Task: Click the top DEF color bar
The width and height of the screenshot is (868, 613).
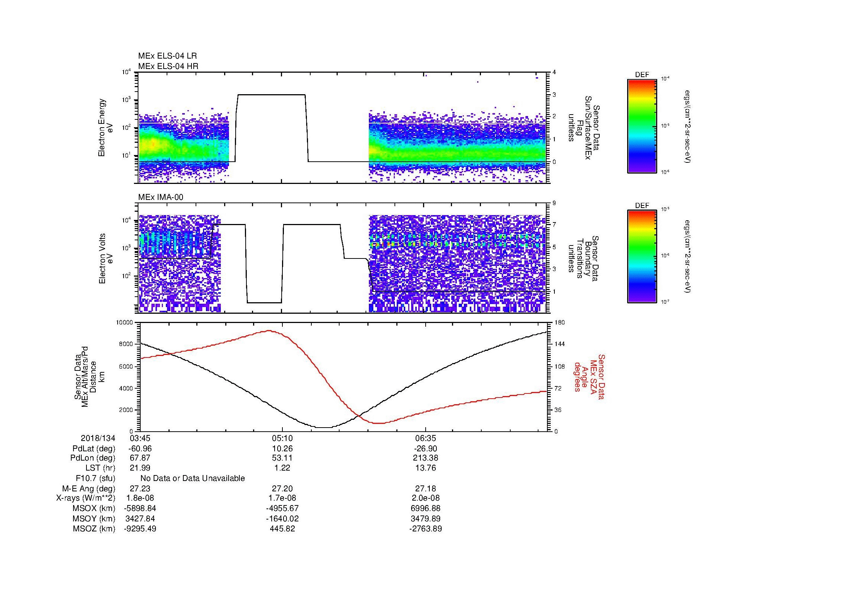Action: coord(642,126)
